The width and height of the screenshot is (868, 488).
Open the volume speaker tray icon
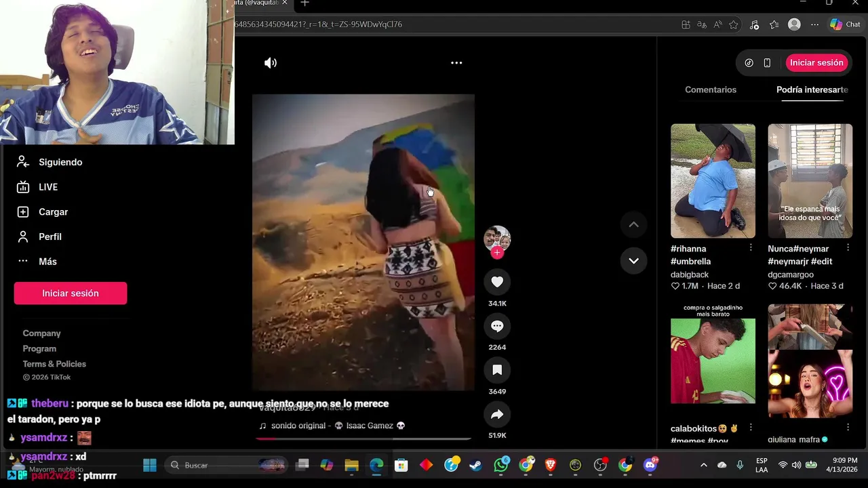tap(796, 465)
